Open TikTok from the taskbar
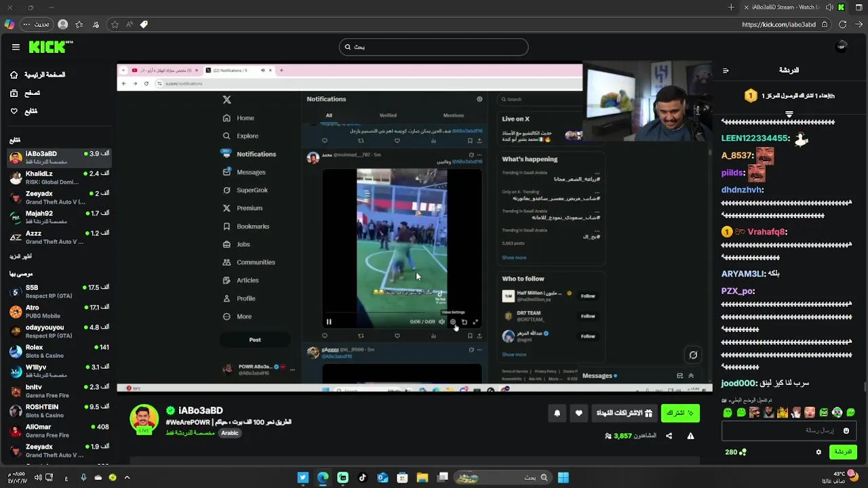The height and width of the screenshot is (488, 868). 363,478
